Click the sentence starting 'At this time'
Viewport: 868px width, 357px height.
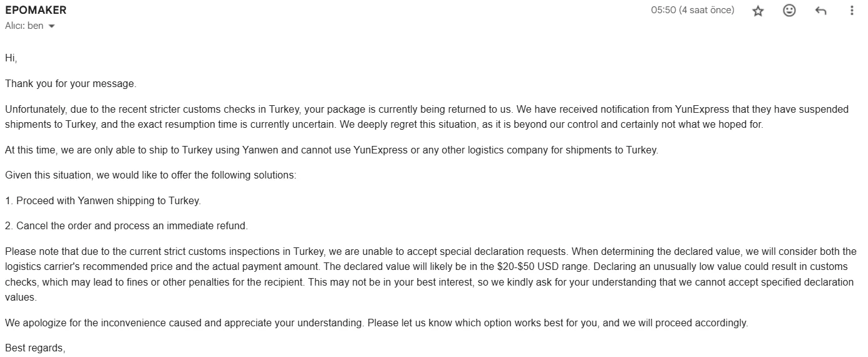click(331, 150)
